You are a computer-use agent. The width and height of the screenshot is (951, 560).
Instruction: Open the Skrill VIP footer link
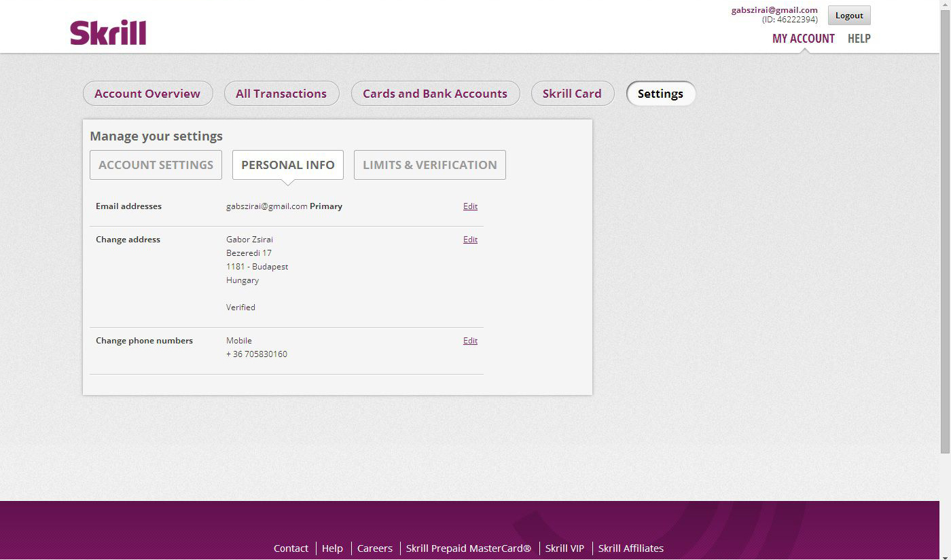[x=564, y=548]
